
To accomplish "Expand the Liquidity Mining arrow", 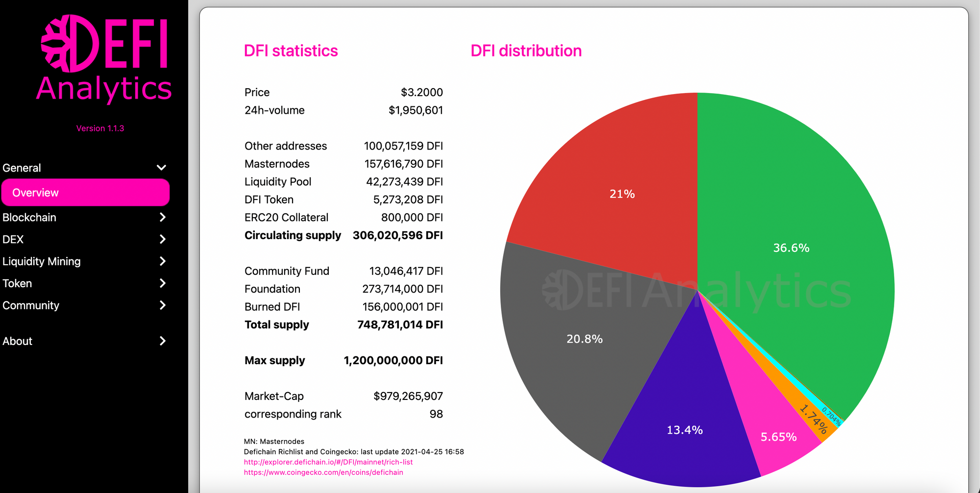I will tap(163, 261).
